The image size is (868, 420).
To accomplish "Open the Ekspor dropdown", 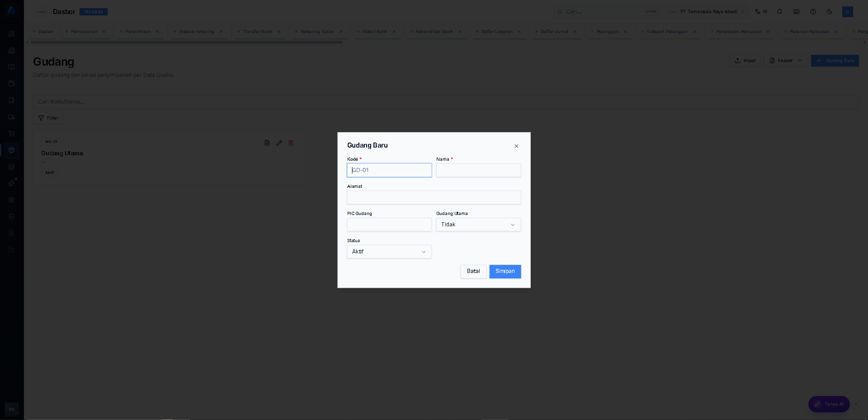I will point(786,61).
